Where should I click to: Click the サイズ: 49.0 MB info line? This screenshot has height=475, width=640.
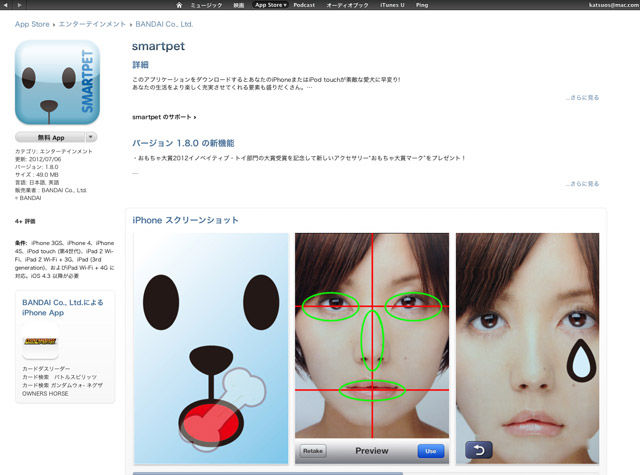(37, 175)
